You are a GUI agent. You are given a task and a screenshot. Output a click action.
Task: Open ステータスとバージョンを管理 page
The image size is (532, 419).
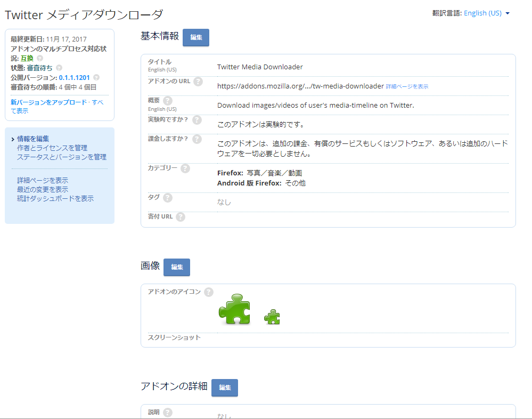62,157
